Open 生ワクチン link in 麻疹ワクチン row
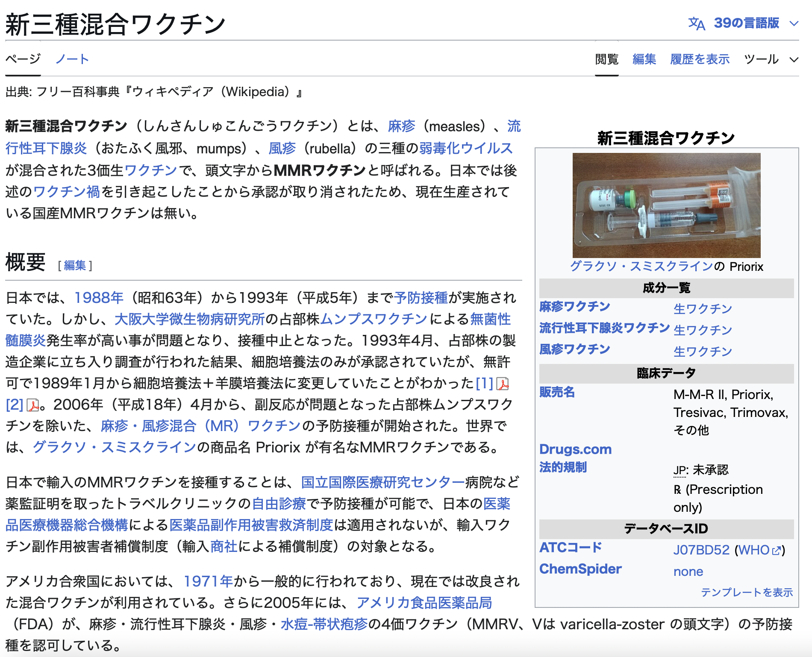The image size is (812, 657). (703, 309)
